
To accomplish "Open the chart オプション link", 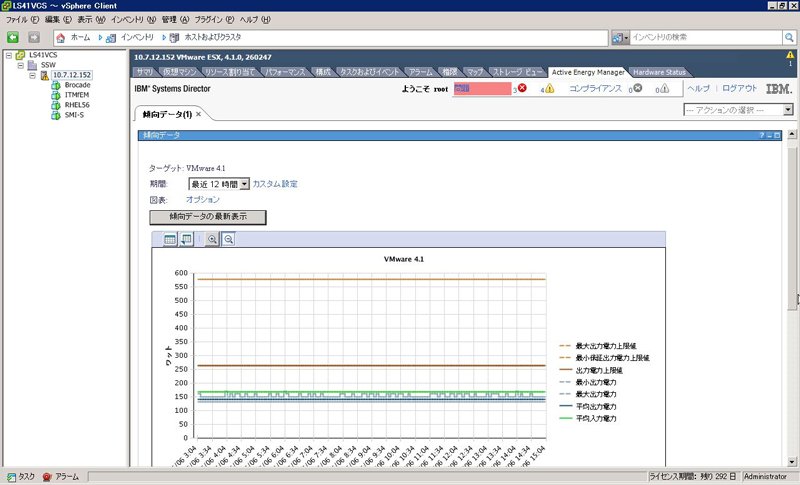I will pos(203,199).
